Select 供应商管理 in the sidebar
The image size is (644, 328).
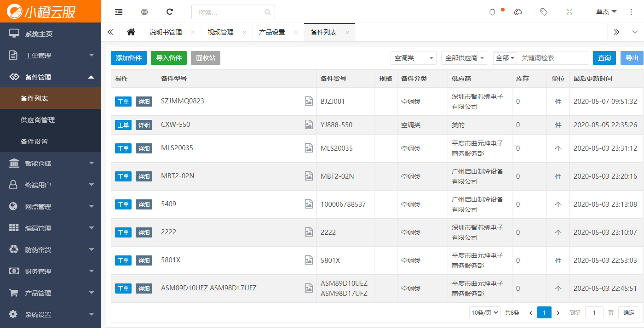(38, 120)
